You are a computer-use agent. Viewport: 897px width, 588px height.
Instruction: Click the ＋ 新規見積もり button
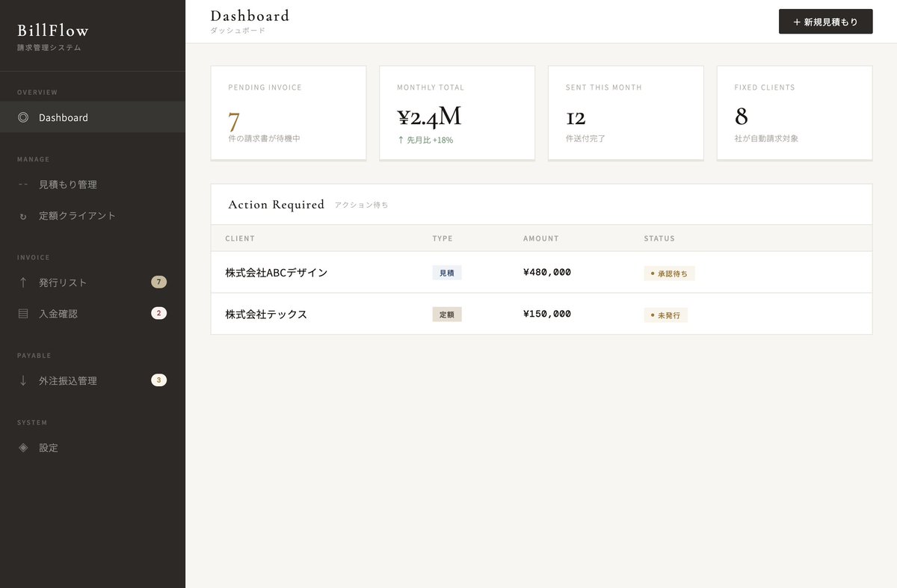tap(825, 22)
